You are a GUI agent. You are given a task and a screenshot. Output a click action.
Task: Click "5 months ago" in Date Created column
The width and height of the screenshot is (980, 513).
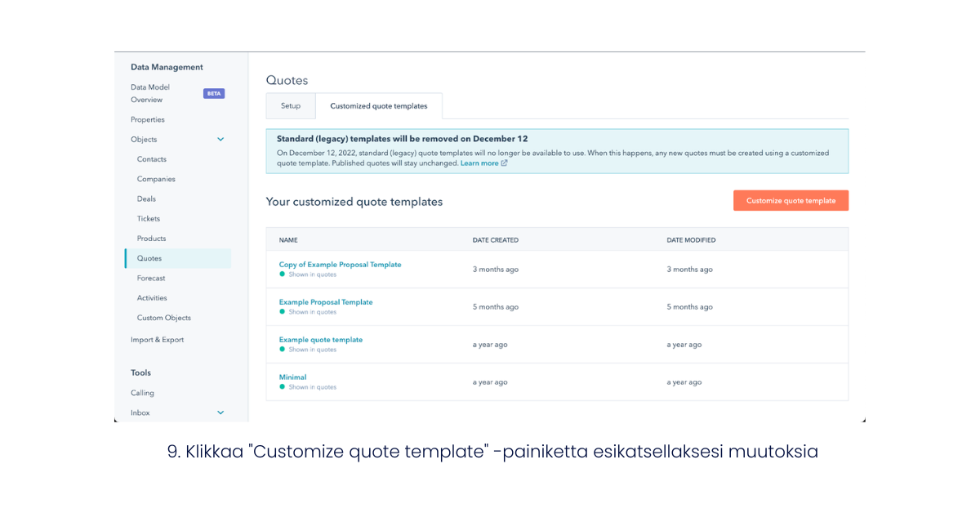click(496, 307)
